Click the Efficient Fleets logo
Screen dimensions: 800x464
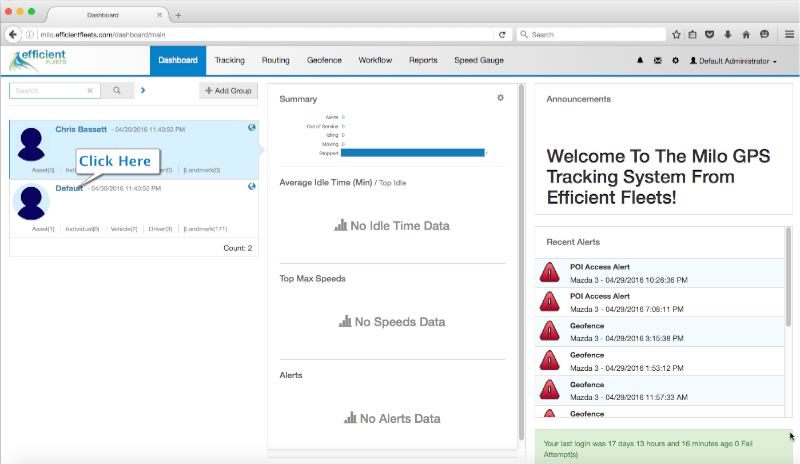[x=38, y=60]
